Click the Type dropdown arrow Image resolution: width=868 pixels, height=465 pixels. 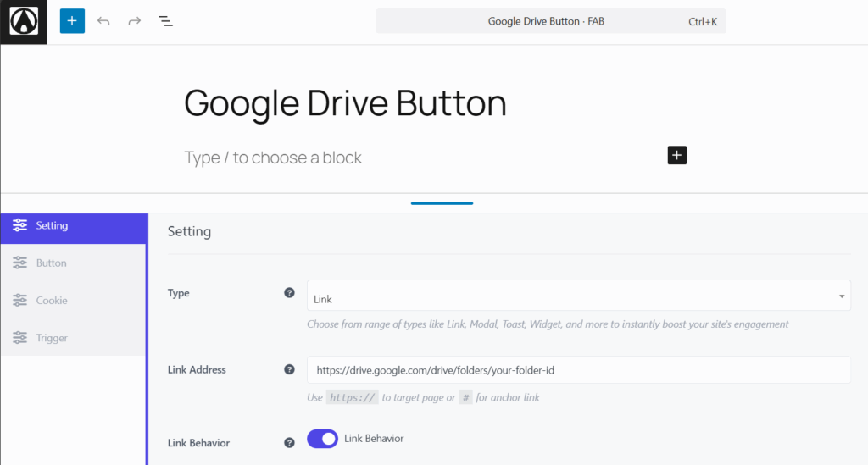[x=842, y=296]
